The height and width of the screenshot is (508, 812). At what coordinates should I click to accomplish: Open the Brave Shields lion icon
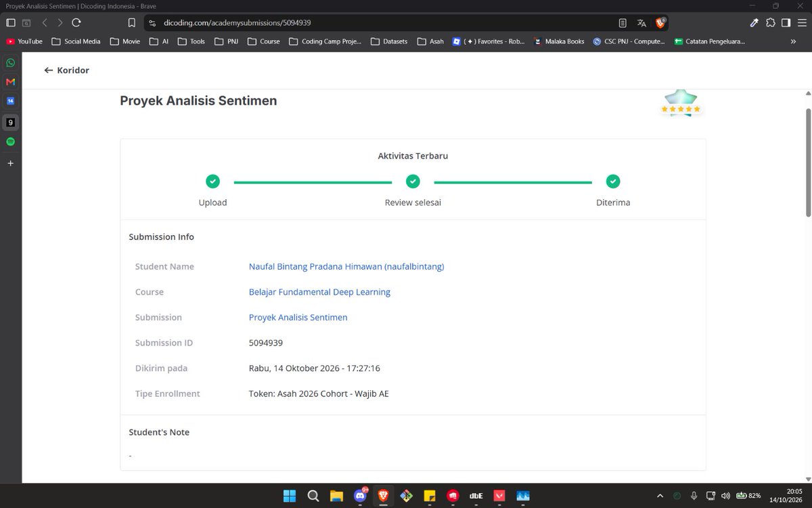(660, 22)
